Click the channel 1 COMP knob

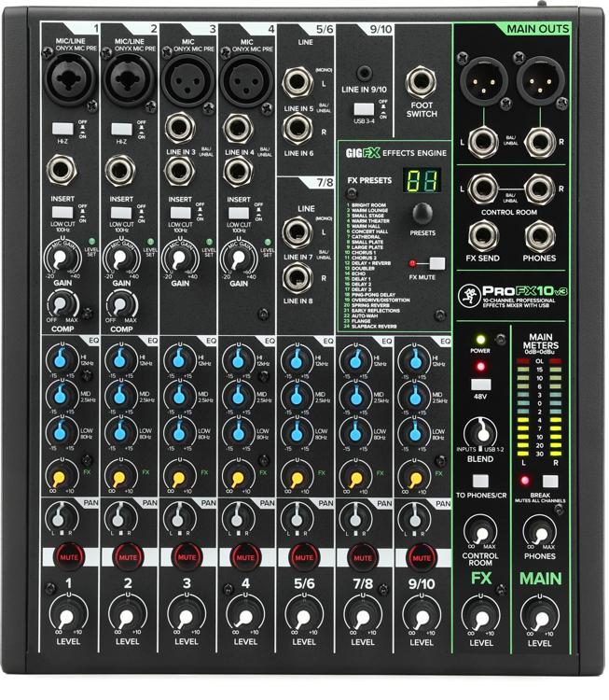coord(62,302)
